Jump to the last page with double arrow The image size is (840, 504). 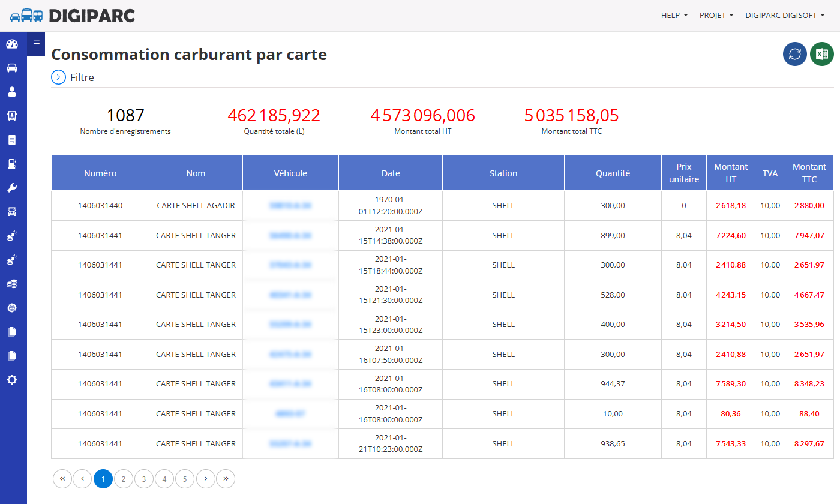[x=226, y=479]
